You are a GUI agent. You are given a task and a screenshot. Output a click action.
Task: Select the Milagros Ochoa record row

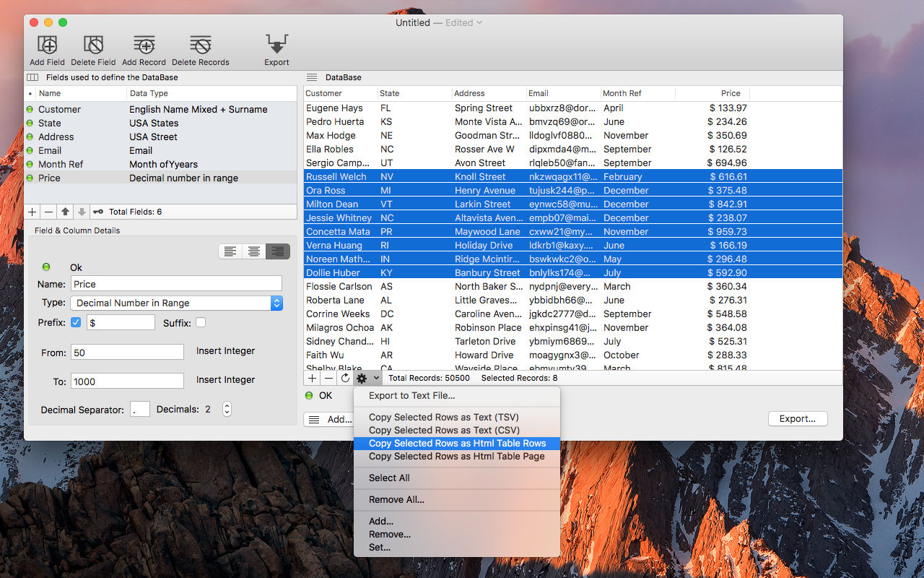click(573, 328)
